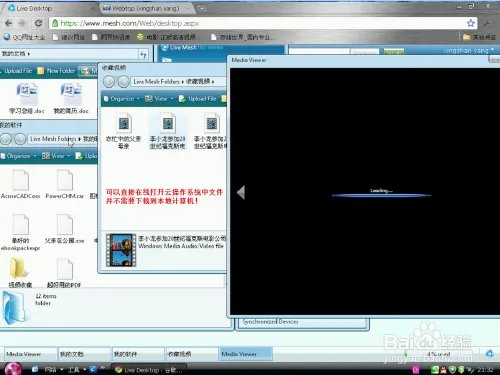The width and height of the screenshot is (500, 375).
Task: Select the second .doc file icon
Action: [x=71, y=93]
